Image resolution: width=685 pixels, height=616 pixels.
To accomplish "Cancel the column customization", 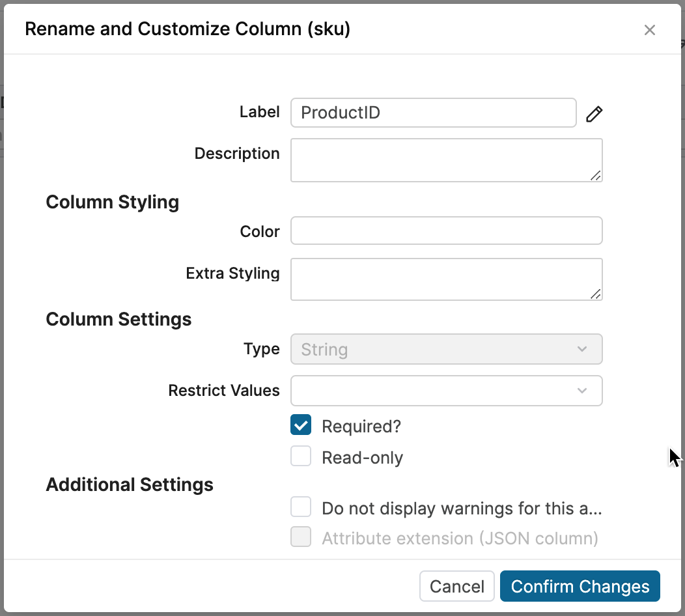I will [x=457, y=585].
